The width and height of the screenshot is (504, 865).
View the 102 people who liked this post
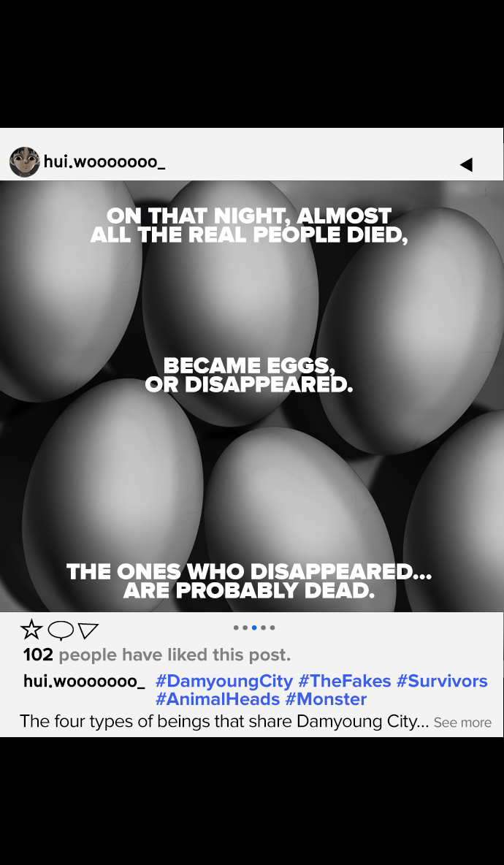156,655
